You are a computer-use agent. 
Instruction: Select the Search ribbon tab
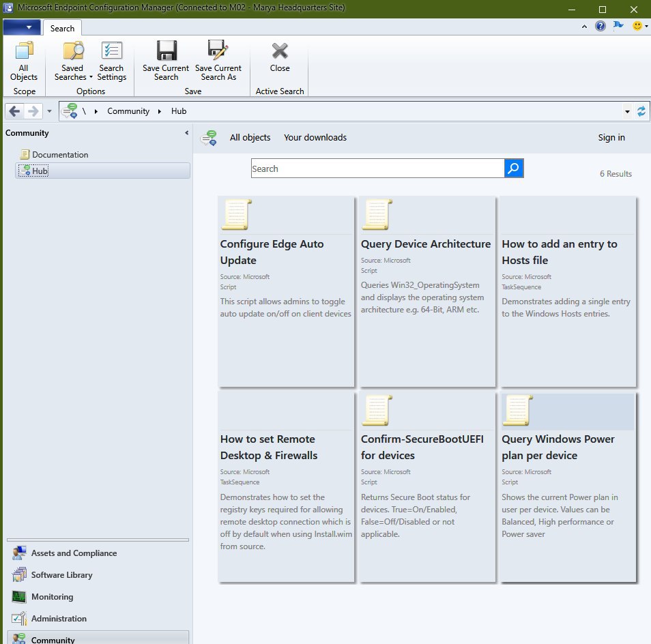(62, 28)
